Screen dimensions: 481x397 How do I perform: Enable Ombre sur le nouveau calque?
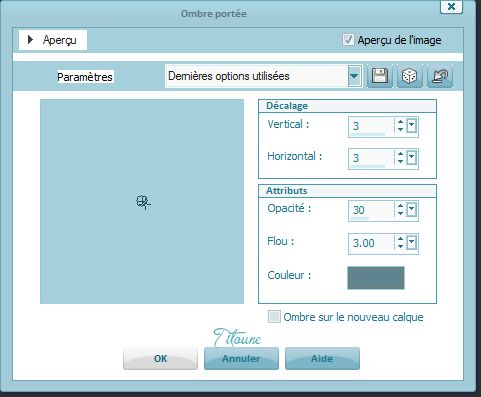274,316
